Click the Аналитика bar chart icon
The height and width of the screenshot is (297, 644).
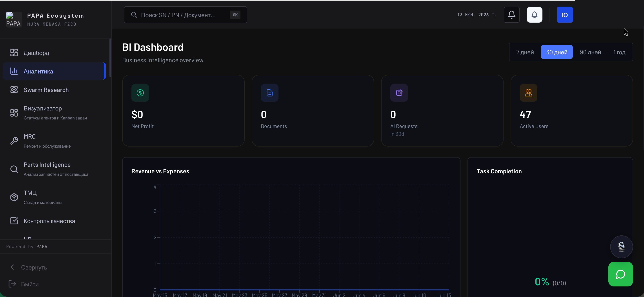[14, 71]
